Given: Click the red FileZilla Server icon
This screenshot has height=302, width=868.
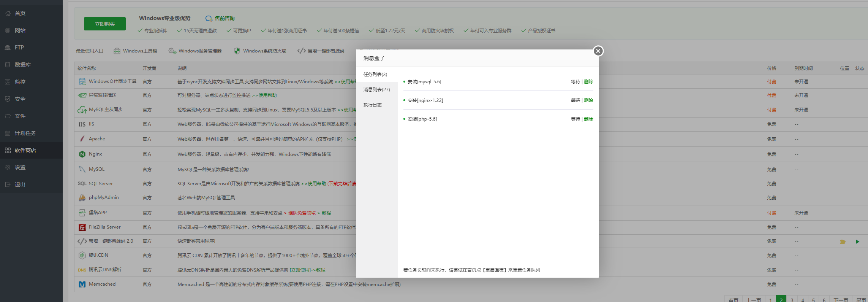Looking at the screenshot, I should click(x=82, y=227).
